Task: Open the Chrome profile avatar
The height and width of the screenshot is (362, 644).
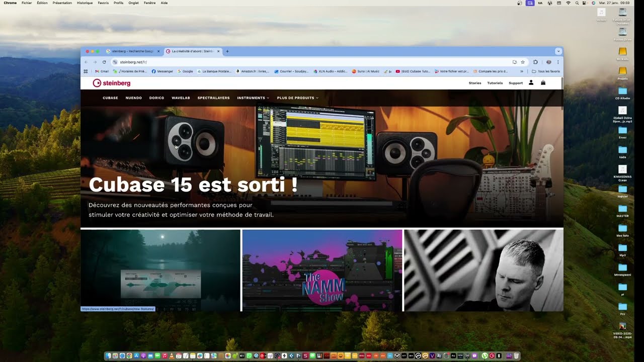Action: (x=548, y=62)
